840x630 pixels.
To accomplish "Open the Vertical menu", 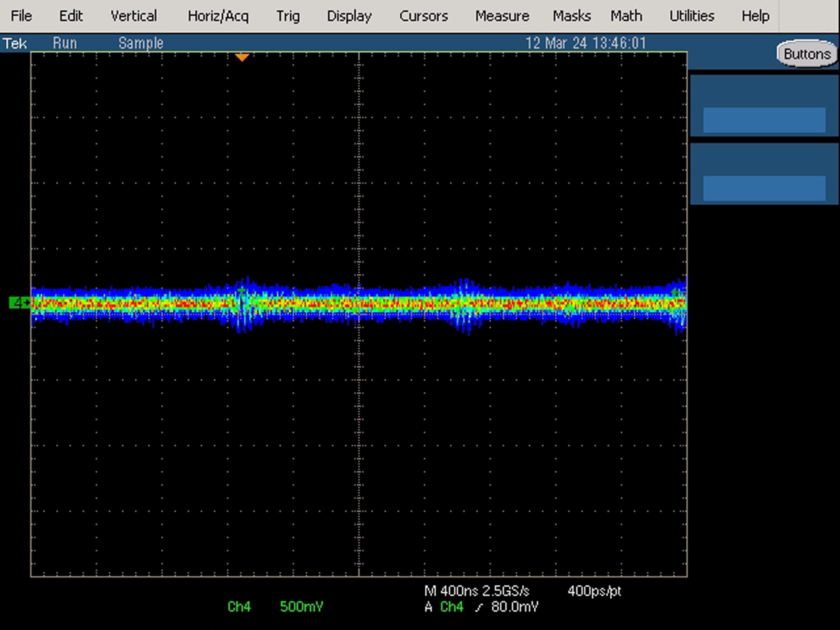I will tap(133, 16).
